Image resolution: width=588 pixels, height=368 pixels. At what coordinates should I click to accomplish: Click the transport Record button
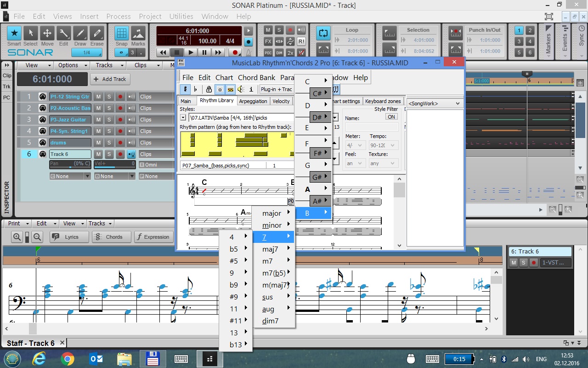(235, 52)
